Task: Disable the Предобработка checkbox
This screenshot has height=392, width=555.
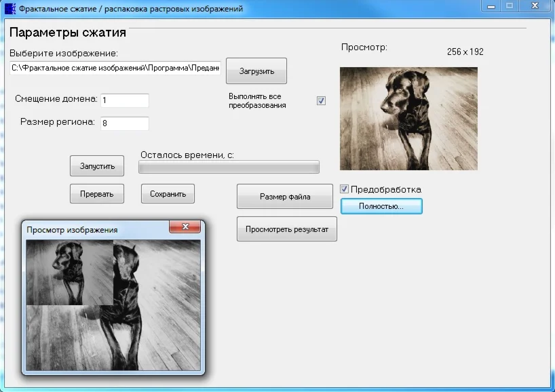Action: point(344,190)
